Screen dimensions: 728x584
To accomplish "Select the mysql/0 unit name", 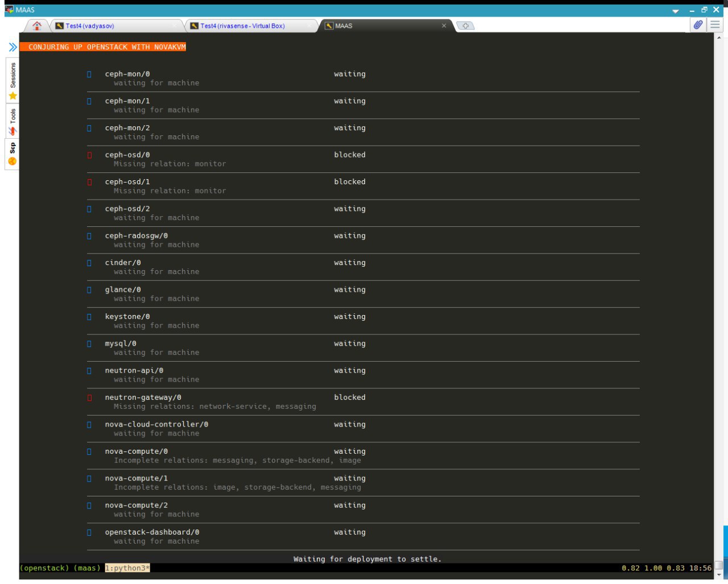I will coord(121,343).
